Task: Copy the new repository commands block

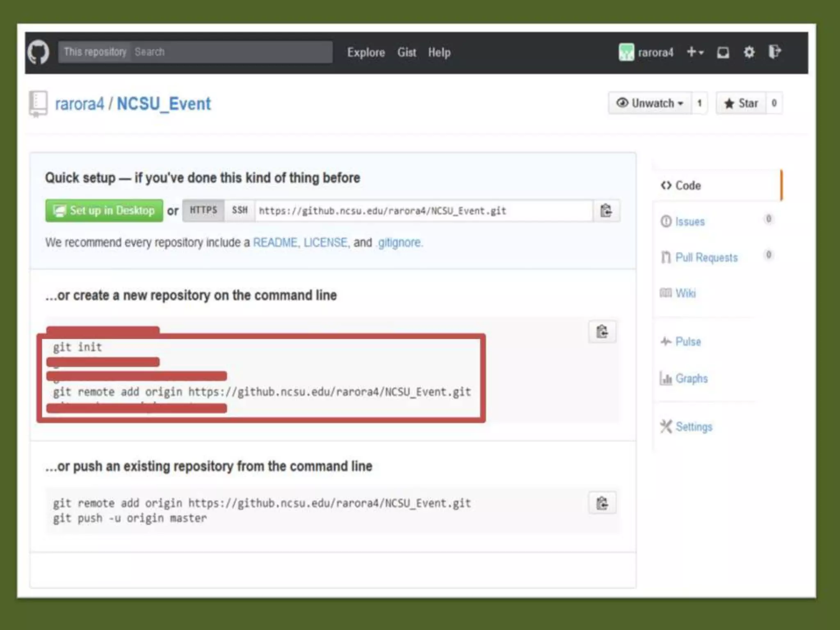Action: (602, 331)
